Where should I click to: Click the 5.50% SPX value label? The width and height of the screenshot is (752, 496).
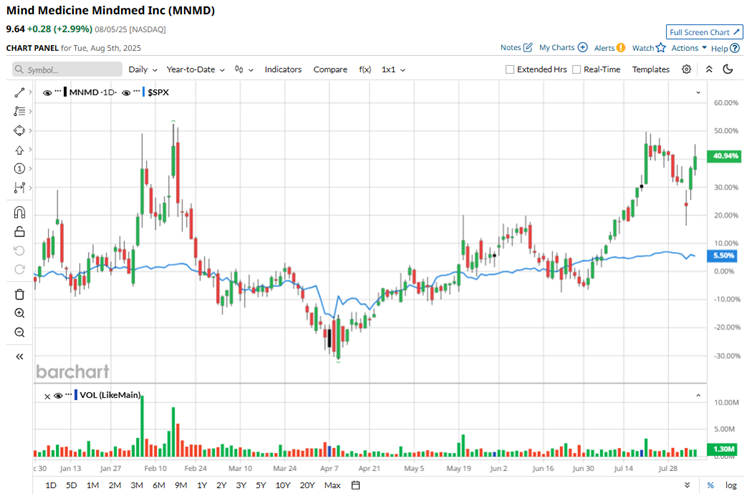(724, 256)
